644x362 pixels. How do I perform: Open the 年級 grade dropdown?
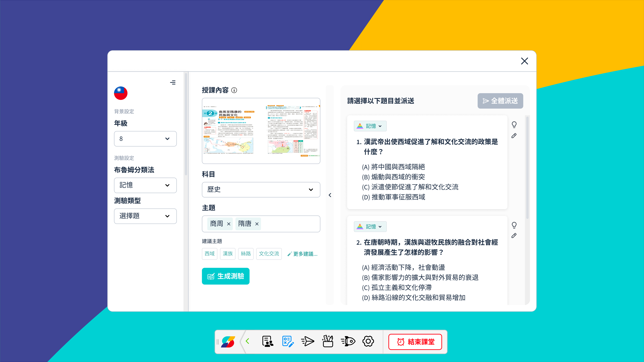(x=145, y=139)
